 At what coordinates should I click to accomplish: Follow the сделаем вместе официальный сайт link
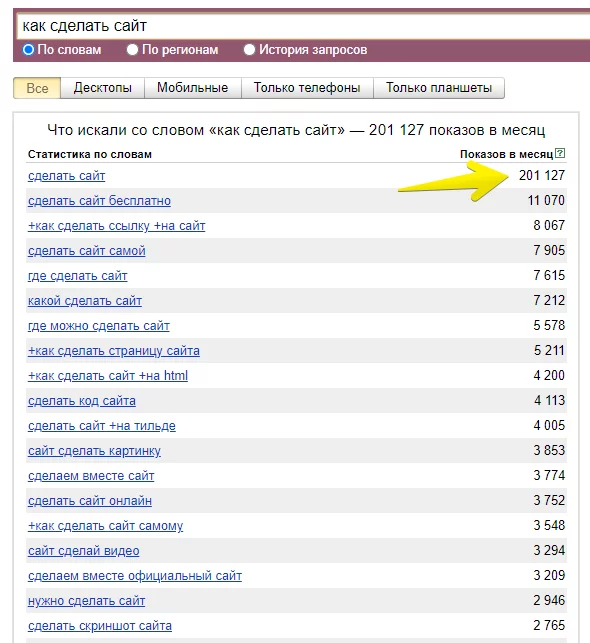(x=135, y=576)
